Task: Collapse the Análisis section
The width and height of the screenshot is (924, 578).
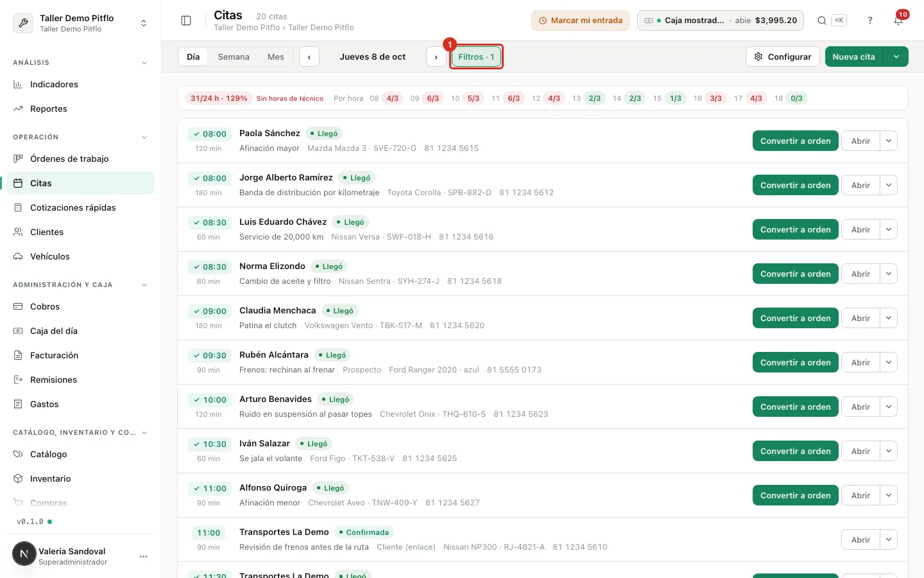Action: (144, 63)
